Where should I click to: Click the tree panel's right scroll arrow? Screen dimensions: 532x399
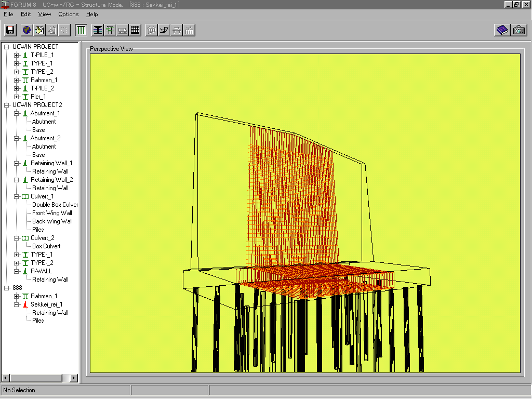(74, 378)
